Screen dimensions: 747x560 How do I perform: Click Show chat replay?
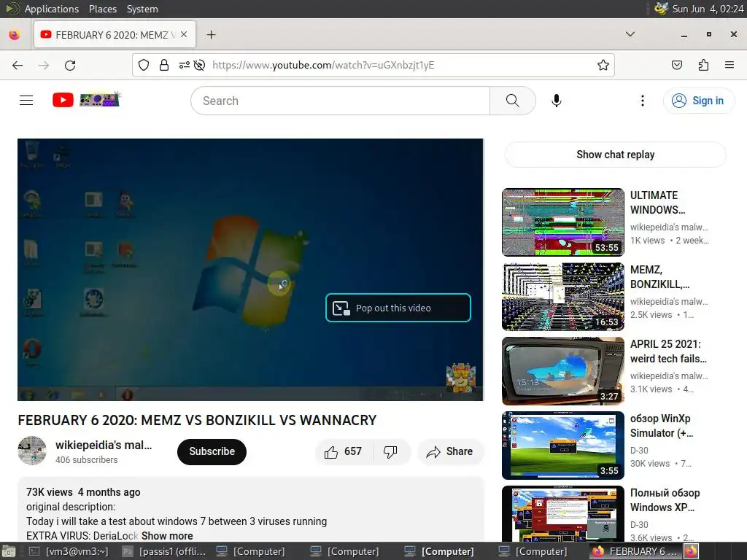click(x=615, y=155)
